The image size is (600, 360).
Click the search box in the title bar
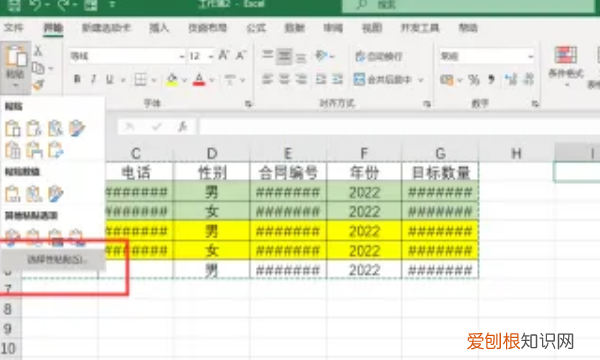click(x=469, y=5)
